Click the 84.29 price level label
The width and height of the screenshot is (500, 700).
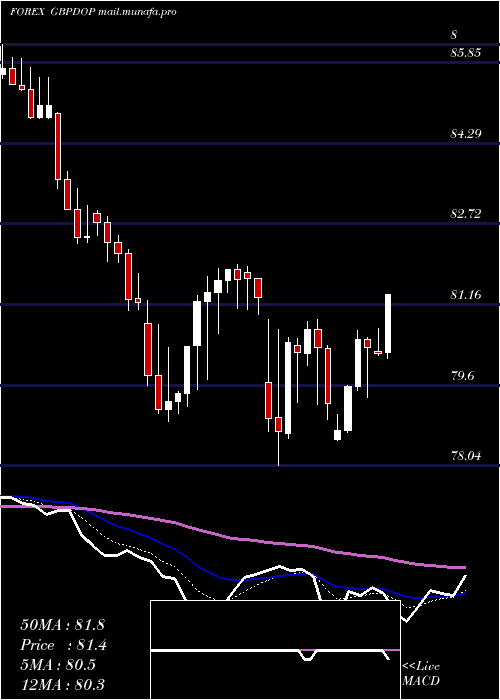pyautogui.click(x=466, y=133)
